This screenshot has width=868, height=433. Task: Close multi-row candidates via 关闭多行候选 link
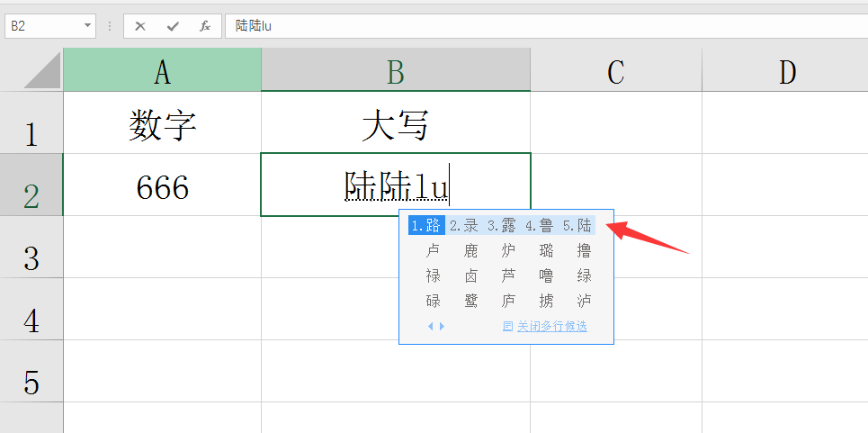551,326
